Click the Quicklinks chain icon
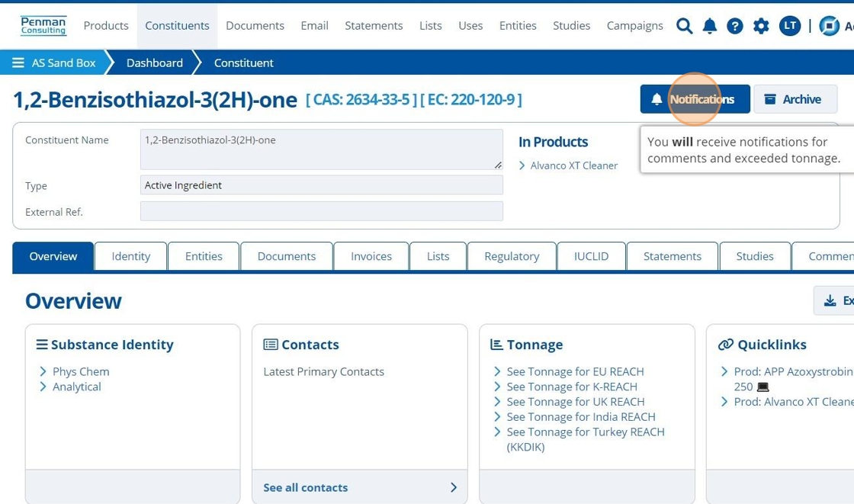854x504 pixels. point(725,345)
